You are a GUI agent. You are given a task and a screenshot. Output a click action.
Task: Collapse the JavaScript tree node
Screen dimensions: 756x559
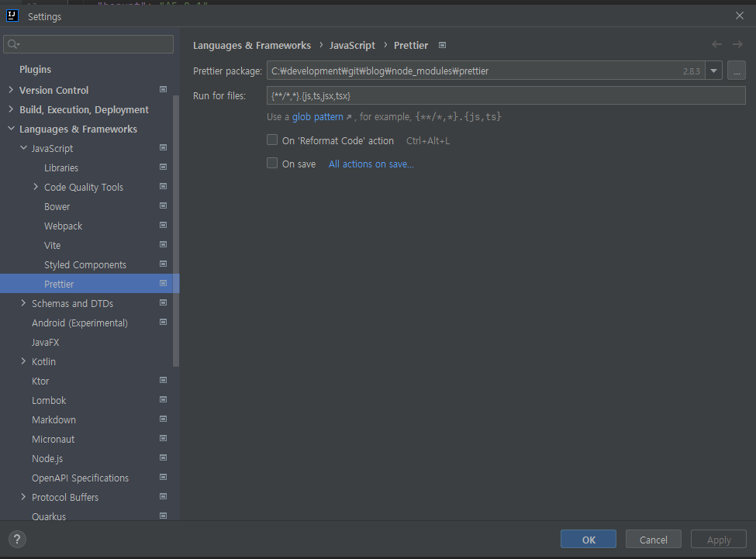(23, 148)
